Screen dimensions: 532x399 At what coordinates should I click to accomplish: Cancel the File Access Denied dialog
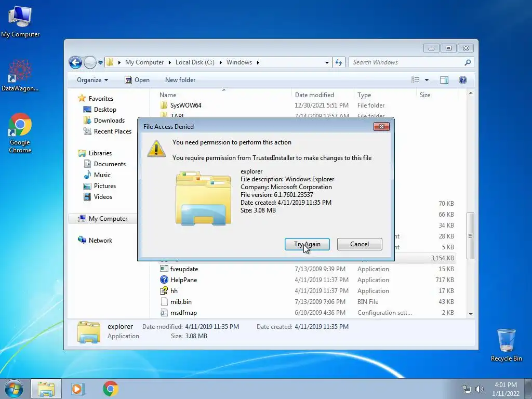pyautogui.click(x=360, y=244)
